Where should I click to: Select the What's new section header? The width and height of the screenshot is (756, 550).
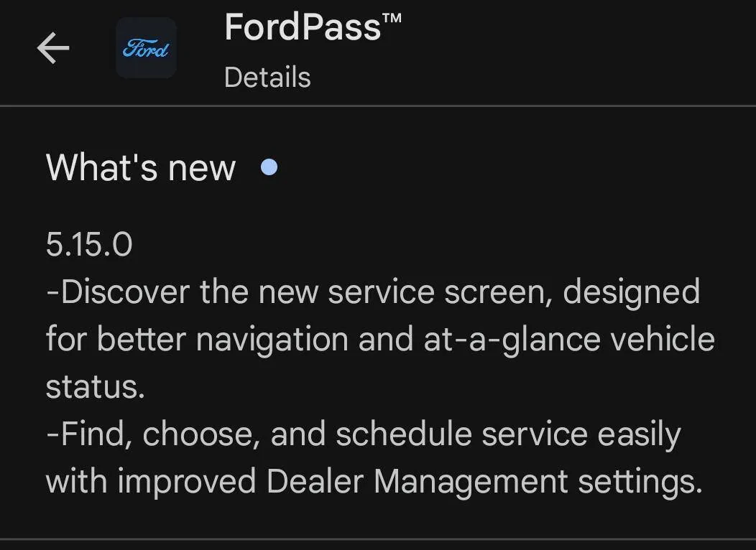(x=140, y=167)
